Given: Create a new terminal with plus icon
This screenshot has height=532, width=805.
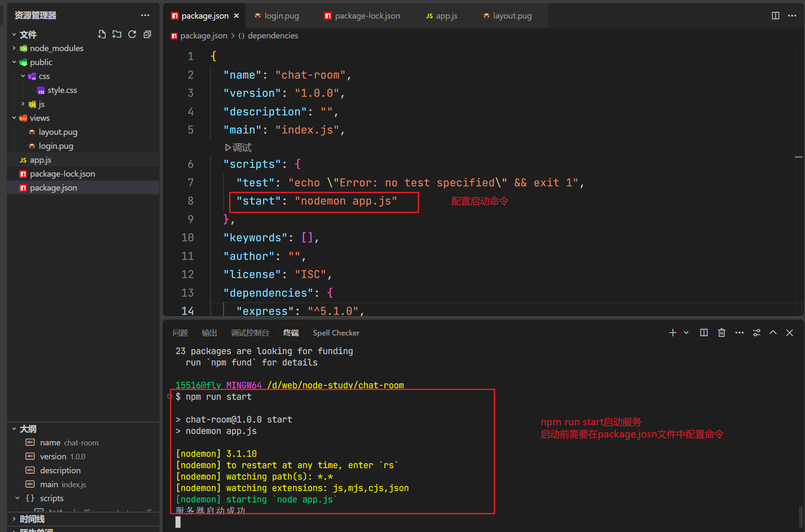Looking at the screenshot, I should (x=673, y=333).
